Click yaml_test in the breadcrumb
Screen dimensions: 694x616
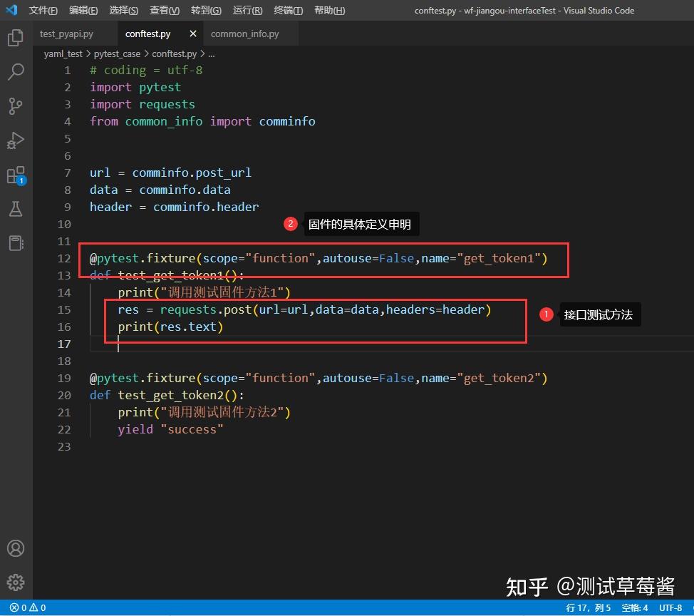[63, 54]
